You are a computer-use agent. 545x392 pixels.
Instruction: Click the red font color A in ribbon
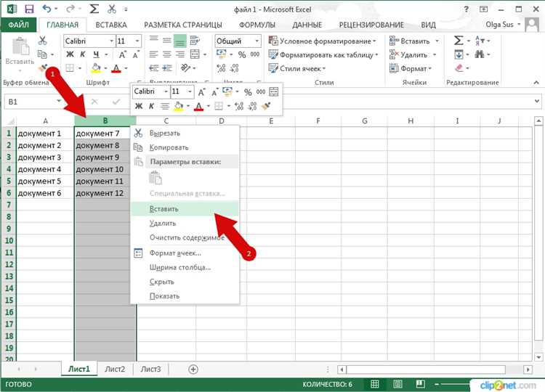tap(116, 68)
